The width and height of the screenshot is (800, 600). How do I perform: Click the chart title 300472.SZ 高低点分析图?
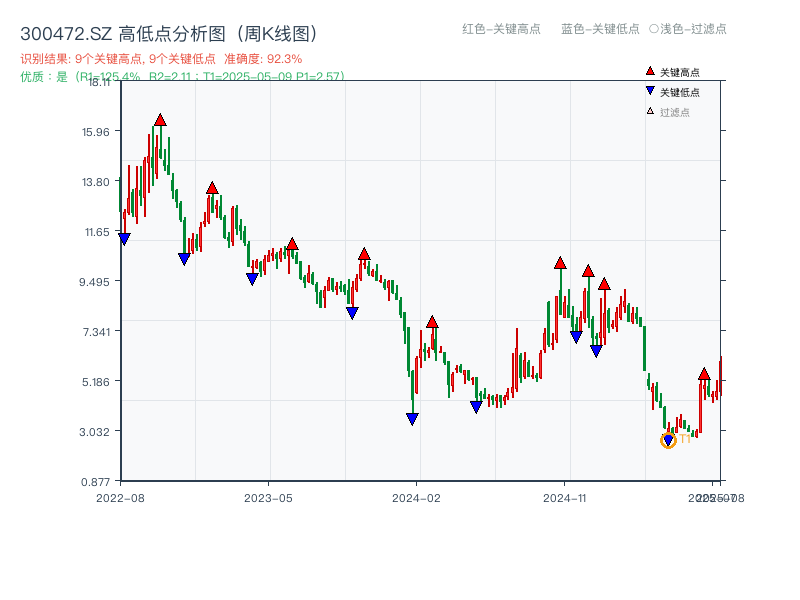coord(167,31)
